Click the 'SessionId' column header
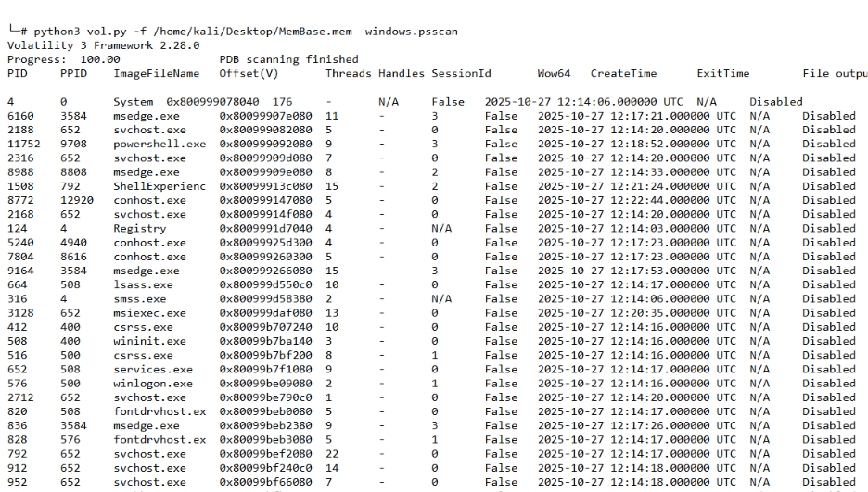Screen dimensions: 868x492 (x=461, y=73)
